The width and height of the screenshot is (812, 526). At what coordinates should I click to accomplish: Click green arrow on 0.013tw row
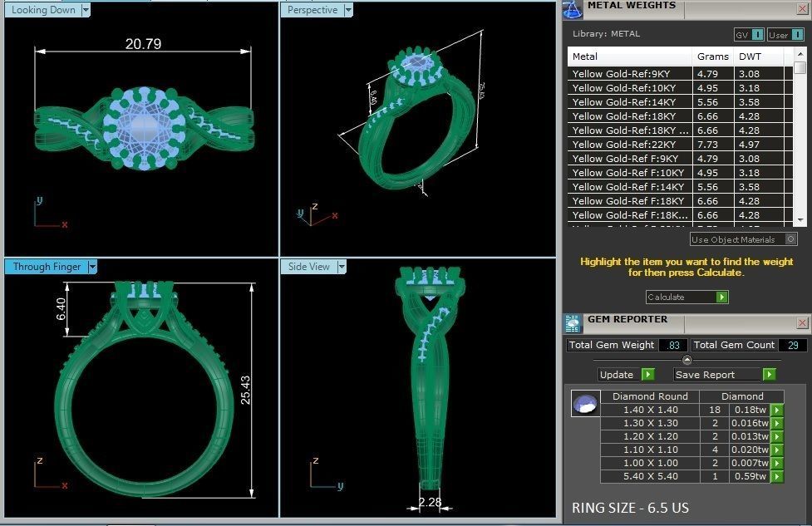777,436
